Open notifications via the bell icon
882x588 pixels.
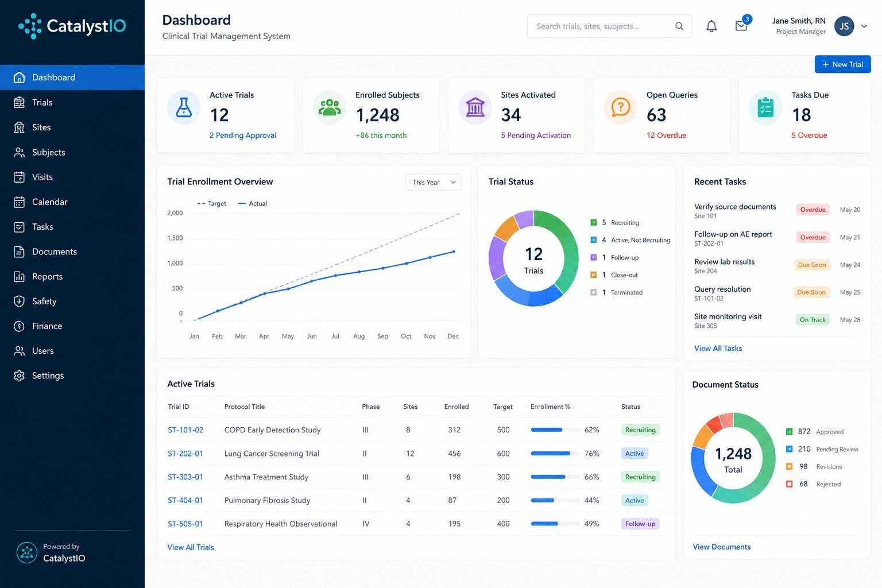tap(711, 26)
